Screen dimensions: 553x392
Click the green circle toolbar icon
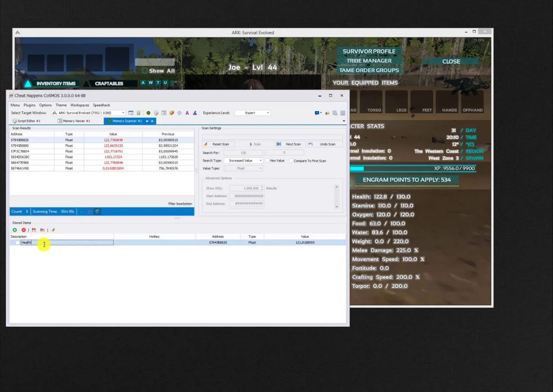point(148,113)
